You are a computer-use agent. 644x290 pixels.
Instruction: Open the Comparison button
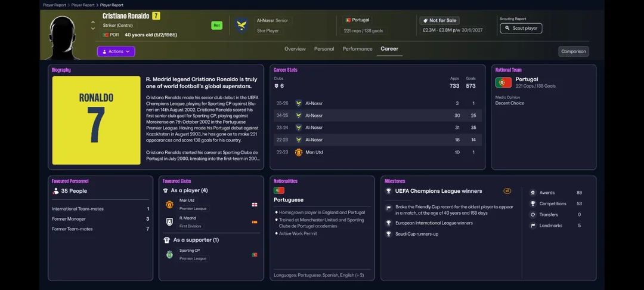(574, 51)
